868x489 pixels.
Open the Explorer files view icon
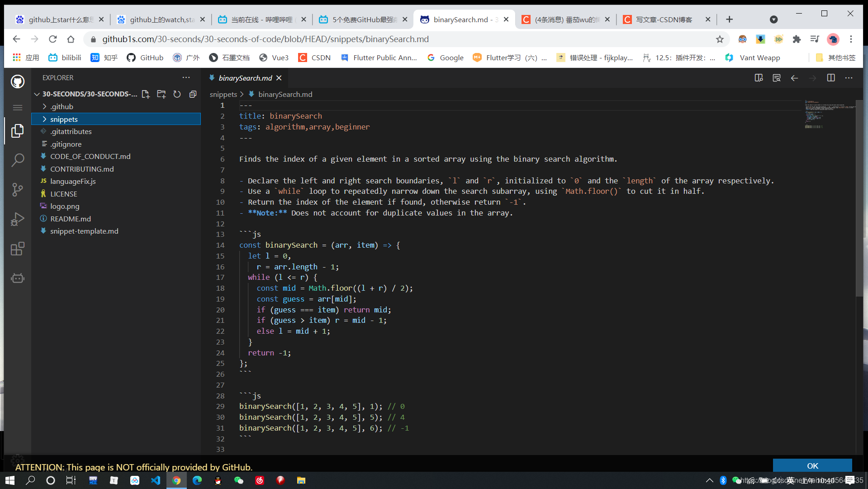18,131
